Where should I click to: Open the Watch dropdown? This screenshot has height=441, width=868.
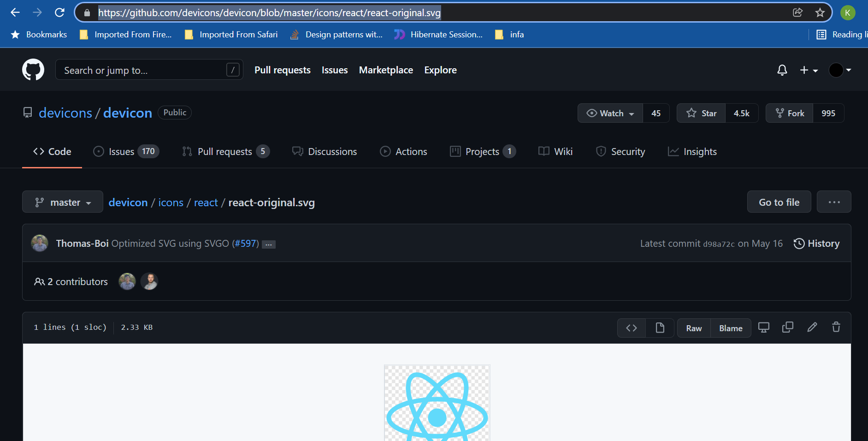point(610,113)
